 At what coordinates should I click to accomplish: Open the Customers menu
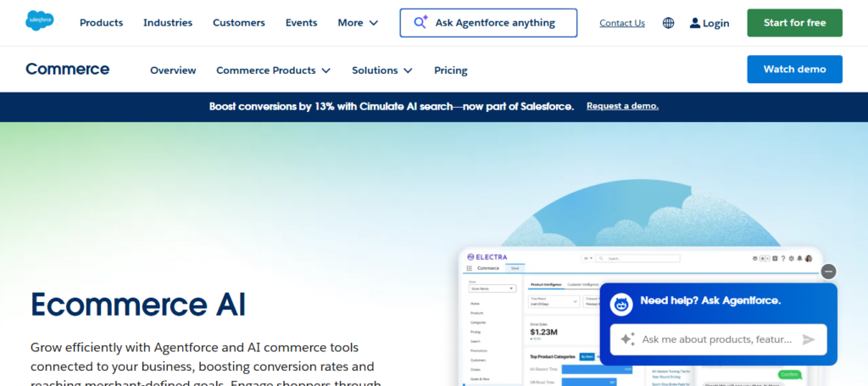coord(238,23)
